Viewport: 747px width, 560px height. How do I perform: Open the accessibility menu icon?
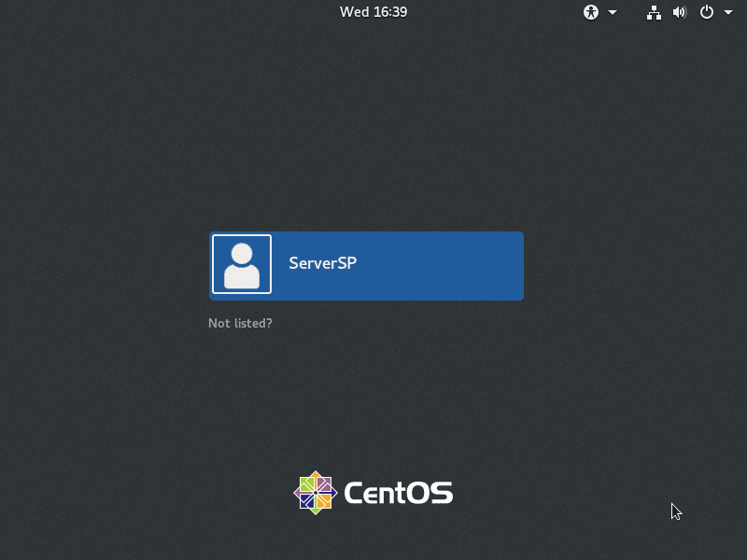[590, 12]
